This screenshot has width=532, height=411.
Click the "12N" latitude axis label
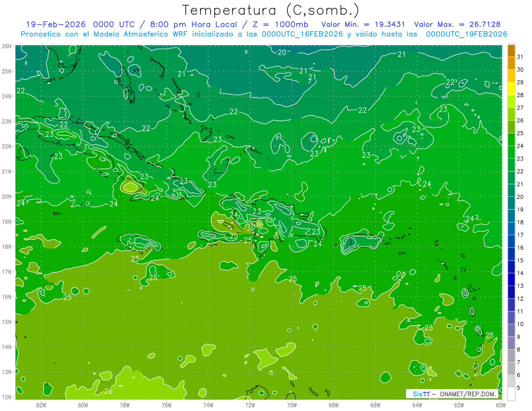7,397
